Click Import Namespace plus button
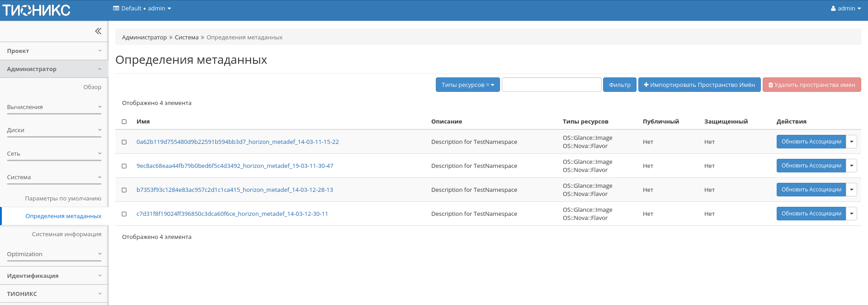This screenshot has height=305, width=868. (699, 85)
